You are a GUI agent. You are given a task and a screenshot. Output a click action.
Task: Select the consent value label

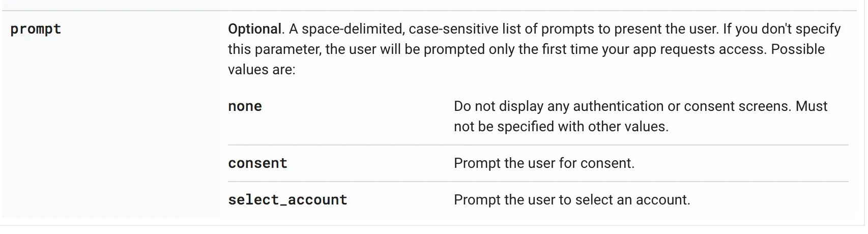tap(257, 163)
